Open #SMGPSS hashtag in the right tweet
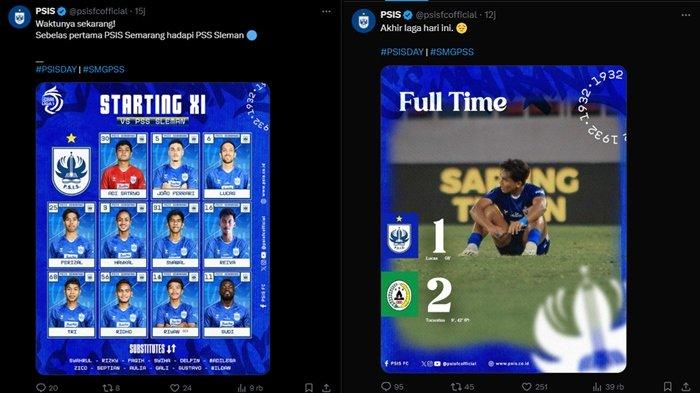This screenshot has height=393, width=700. 452,52
